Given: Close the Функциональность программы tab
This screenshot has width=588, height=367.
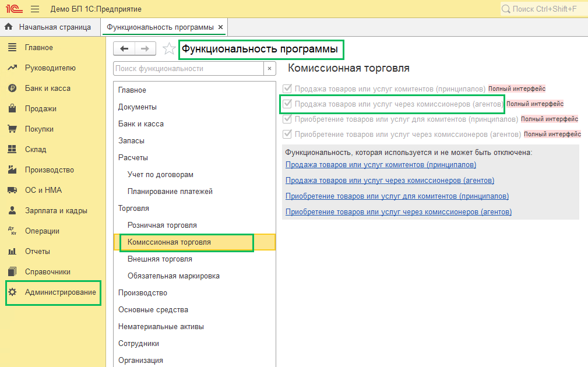Looking at the screenshot, I should click(x=220, y=27).
